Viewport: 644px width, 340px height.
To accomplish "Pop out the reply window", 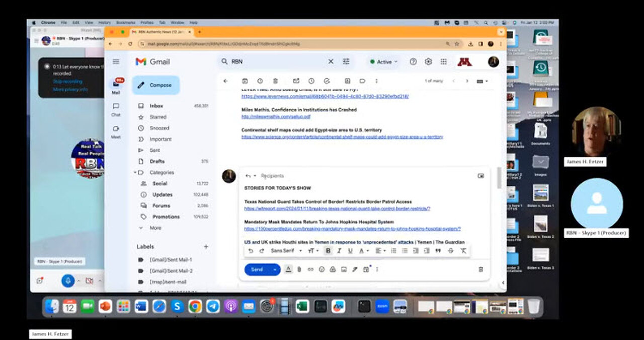I will pyautogui.click(x=480, y=176).
